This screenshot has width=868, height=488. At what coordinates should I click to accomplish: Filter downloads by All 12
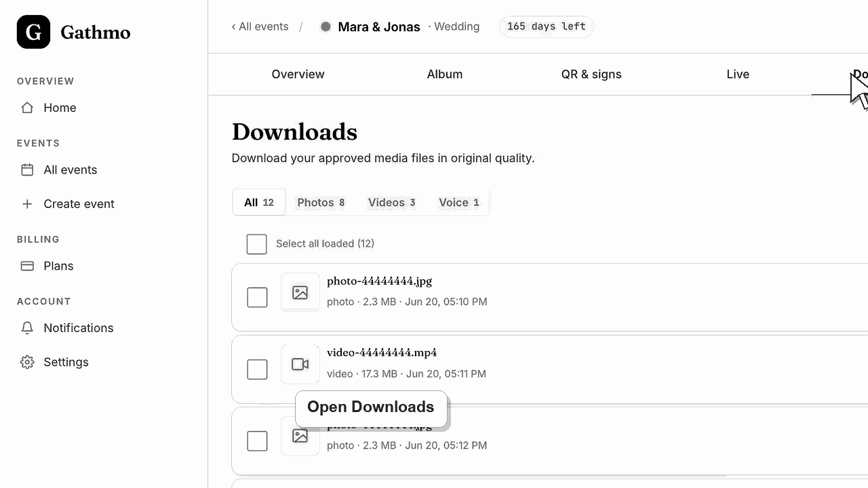[x=259, y=202]
